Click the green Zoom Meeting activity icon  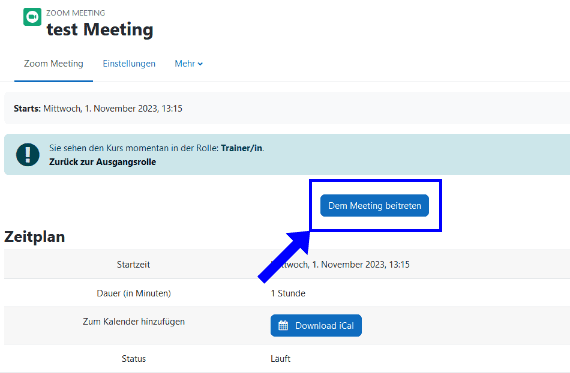point(32,17)
